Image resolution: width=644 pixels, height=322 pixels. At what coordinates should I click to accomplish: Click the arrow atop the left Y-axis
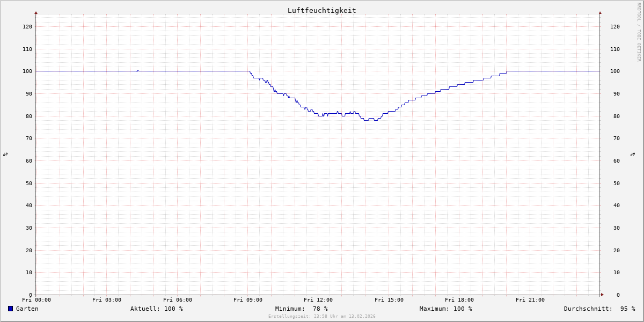[36, 12]
